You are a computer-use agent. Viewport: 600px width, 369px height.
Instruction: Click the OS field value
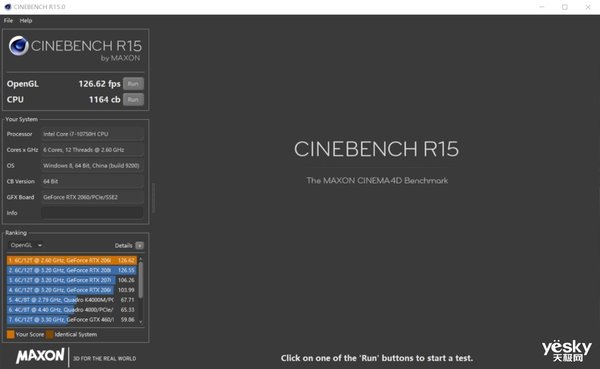92,165
